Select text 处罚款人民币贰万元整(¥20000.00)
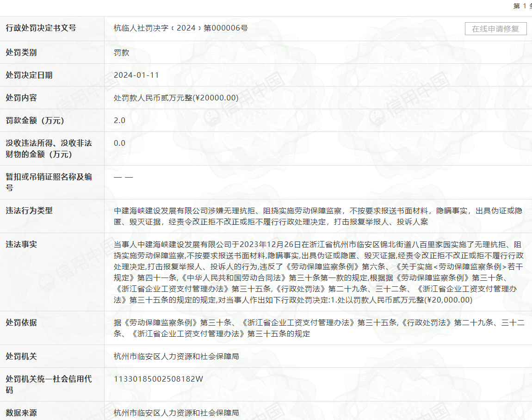 coord(176,98)
